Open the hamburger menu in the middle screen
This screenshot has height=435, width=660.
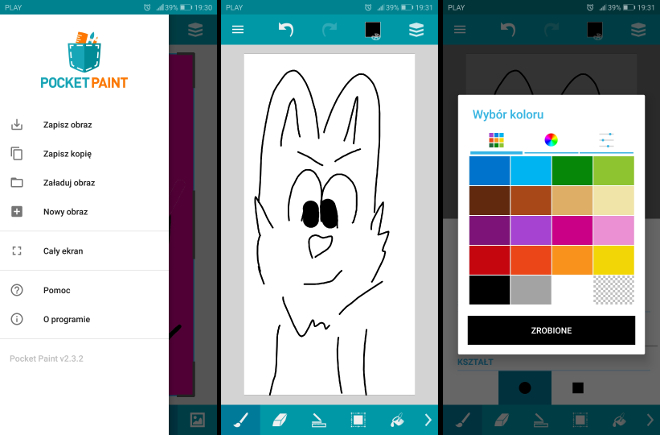[x=238, y=29]
